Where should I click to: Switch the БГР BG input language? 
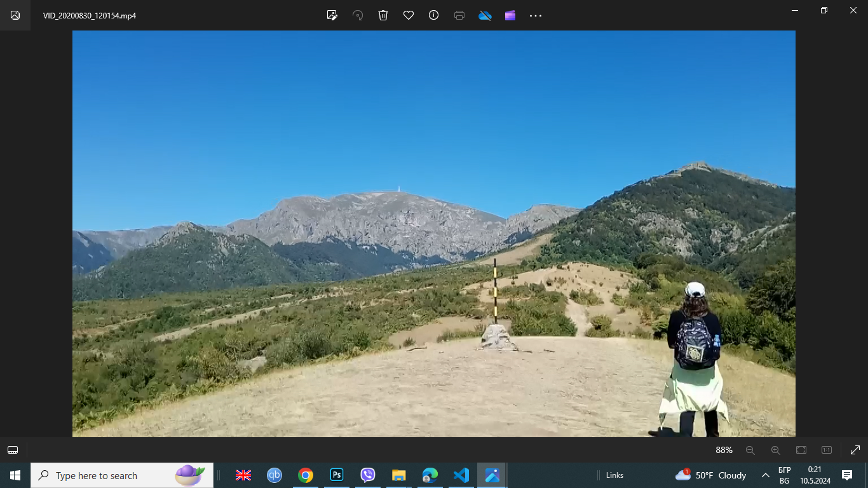pos(784,475)
